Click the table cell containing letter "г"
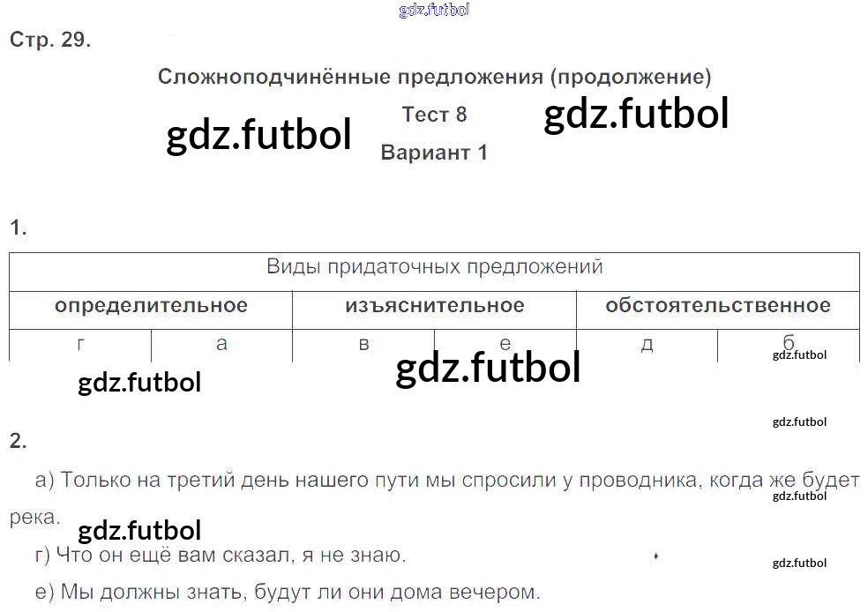The height and width of the screenshot is (612, 868). tap(81, 344)
